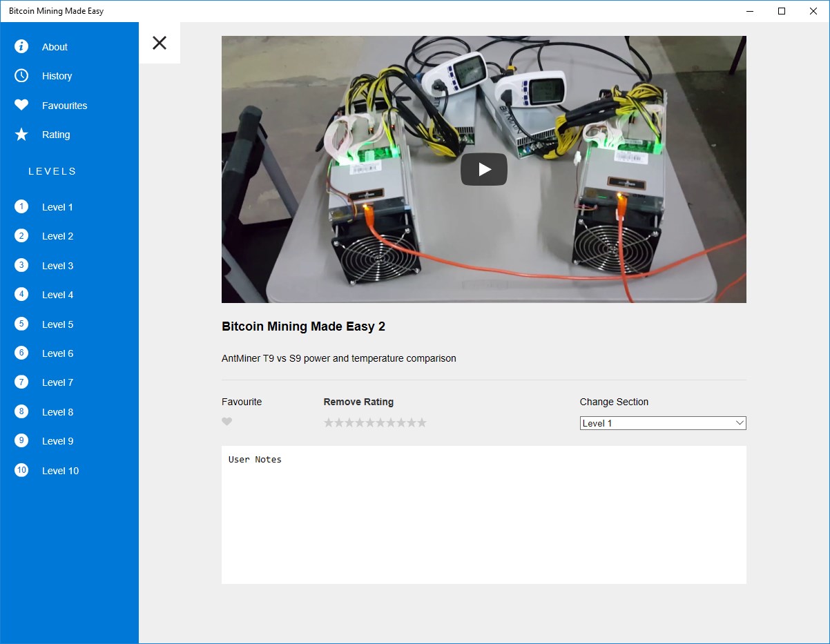
Task: Click the Level 5 circle icon
Action: click(21, 324)
